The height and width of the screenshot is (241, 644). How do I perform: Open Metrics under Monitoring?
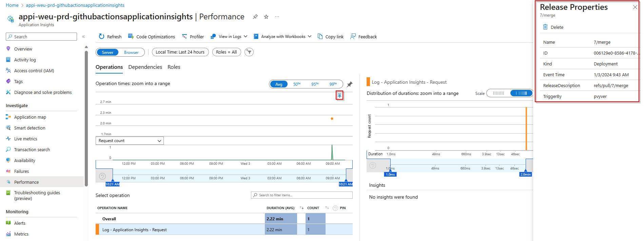point(21,234)
